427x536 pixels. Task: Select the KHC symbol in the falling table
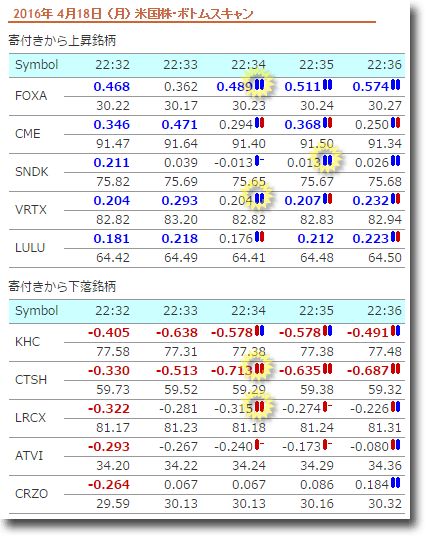[28, 342]
